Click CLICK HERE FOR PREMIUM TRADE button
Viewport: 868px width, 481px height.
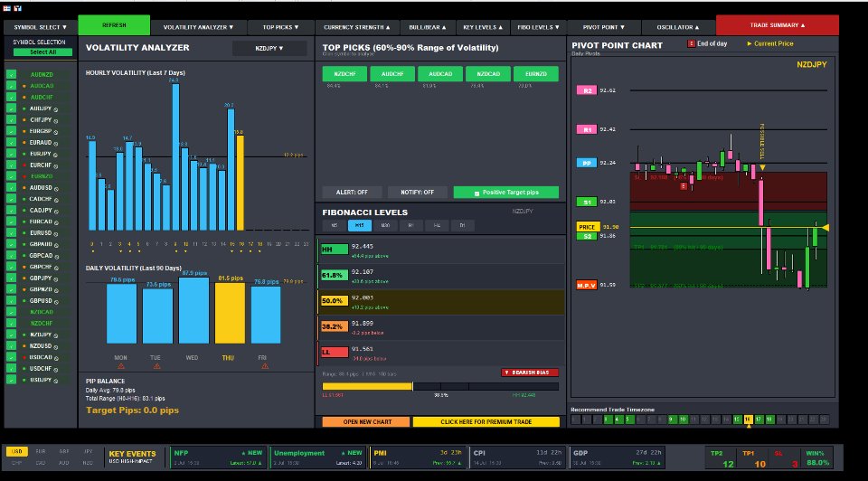click(x=486, y=421)
